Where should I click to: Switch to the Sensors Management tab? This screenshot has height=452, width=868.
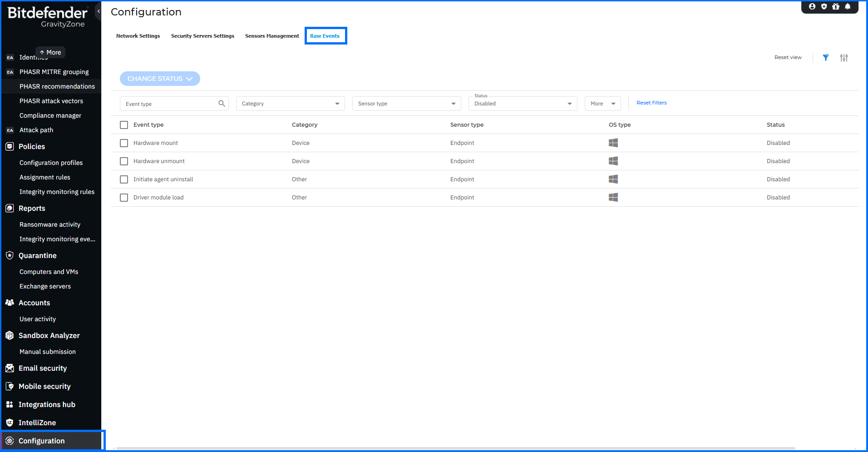pyautogui.click(x=272, y=36)
